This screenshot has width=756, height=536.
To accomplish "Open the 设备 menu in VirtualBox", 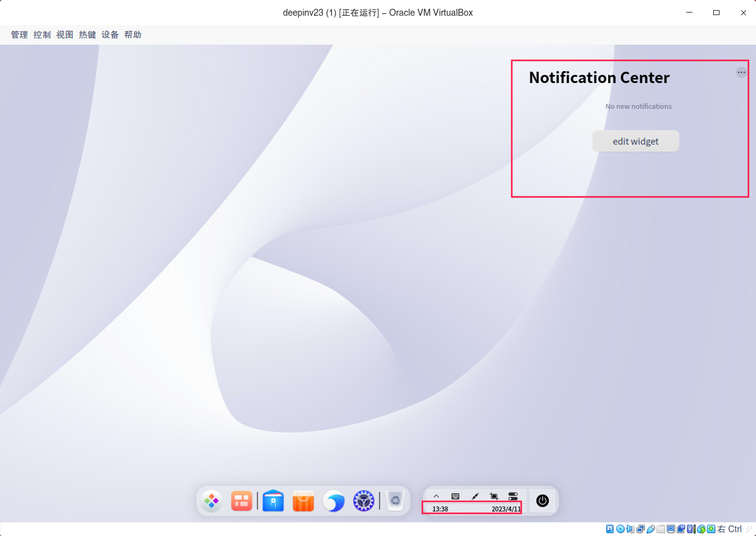I will click(110, 35).
